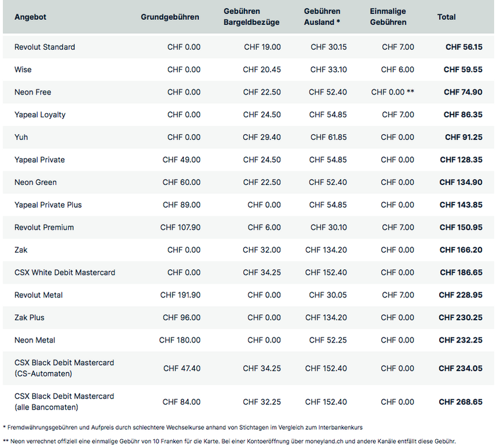Viewport: 497px width, 448px height.
Task: Click the Grundgebühren column header
Action: click(170, 17)
